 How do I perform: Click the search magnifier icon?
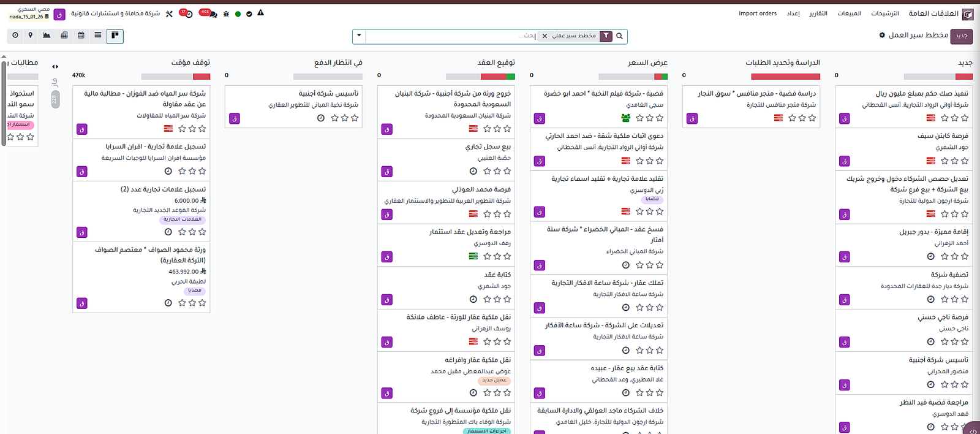(x=619, y=36)
